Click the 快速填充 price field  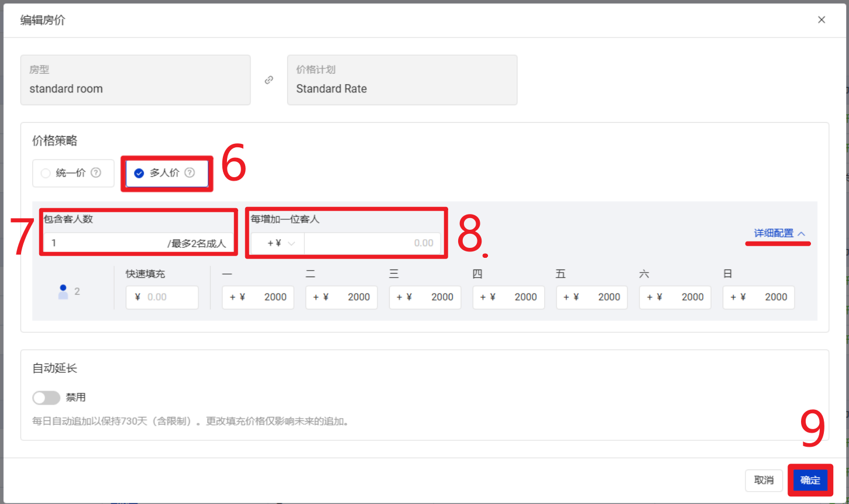pos(162,297)
